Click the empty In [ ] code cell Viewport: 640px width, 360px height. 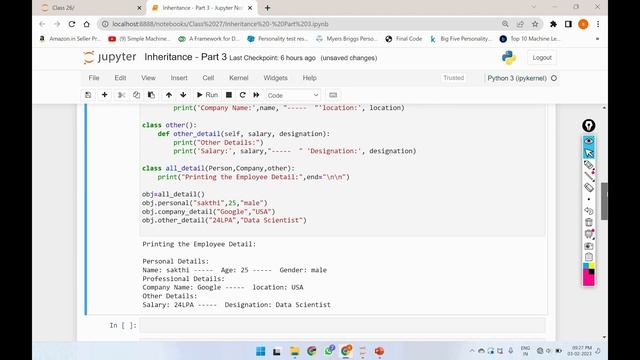point(342,325)
